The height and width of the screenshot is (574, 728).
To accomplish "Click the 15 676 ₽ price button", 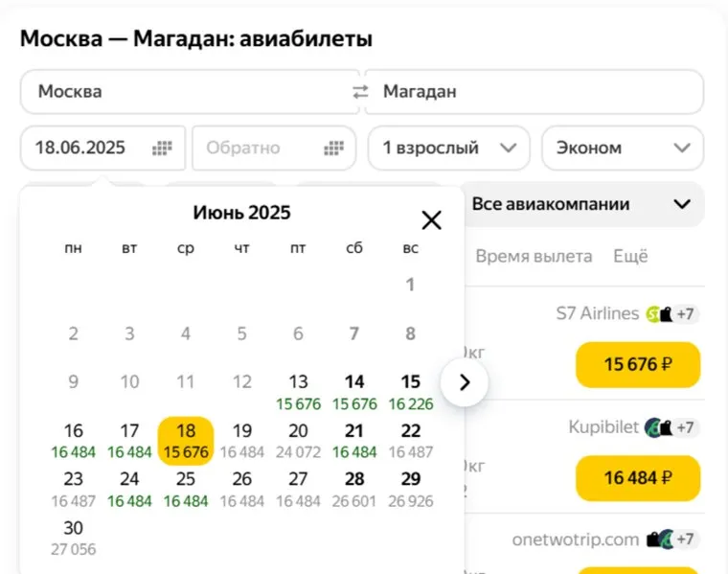I will pos(638,365).
